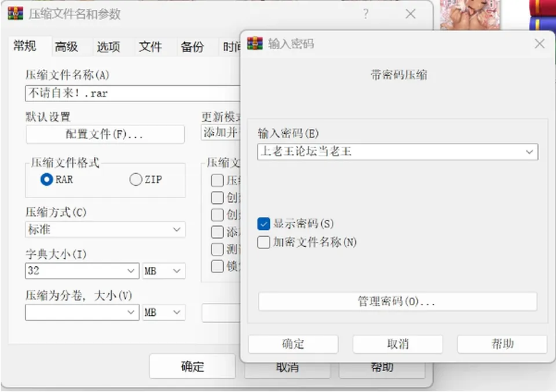Open the MB unit dropdown beside 压缩为分卷

pos(164,312)
